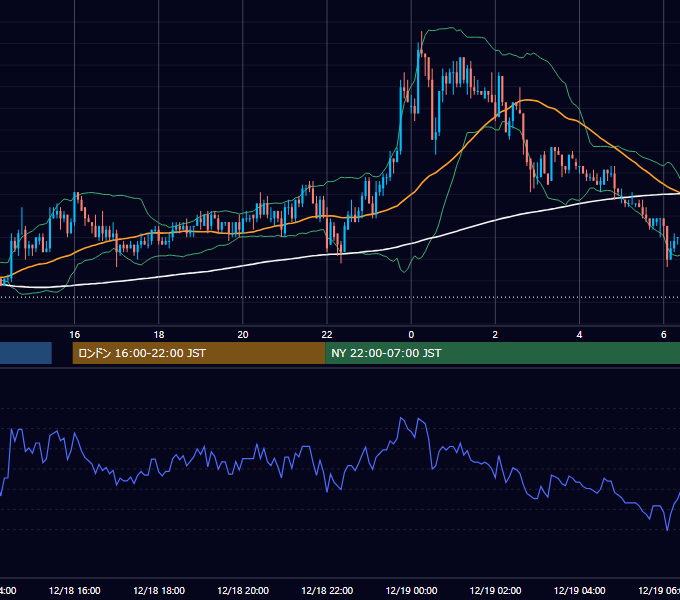Click the 20 hour label on the price chart axis
This screenshot has width=680, height=600.
tap(243, 335)
